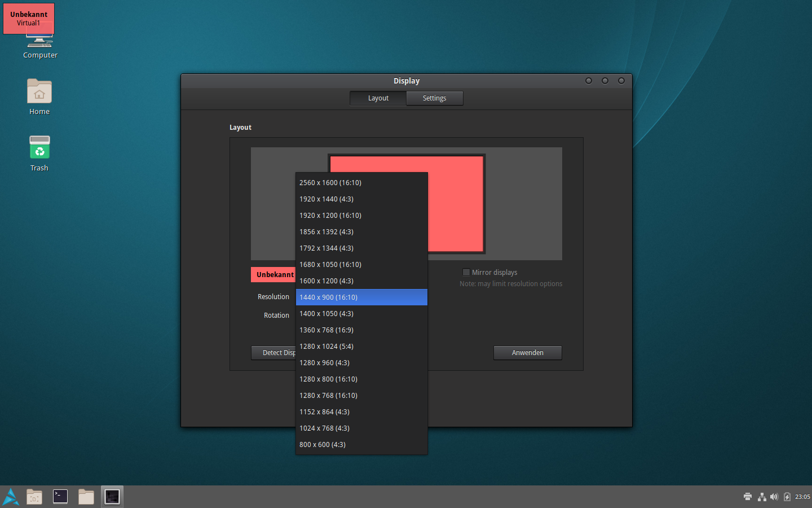812x508 pixels.
Task: Click the Detect Displays button
Action: tap(273, 353)
